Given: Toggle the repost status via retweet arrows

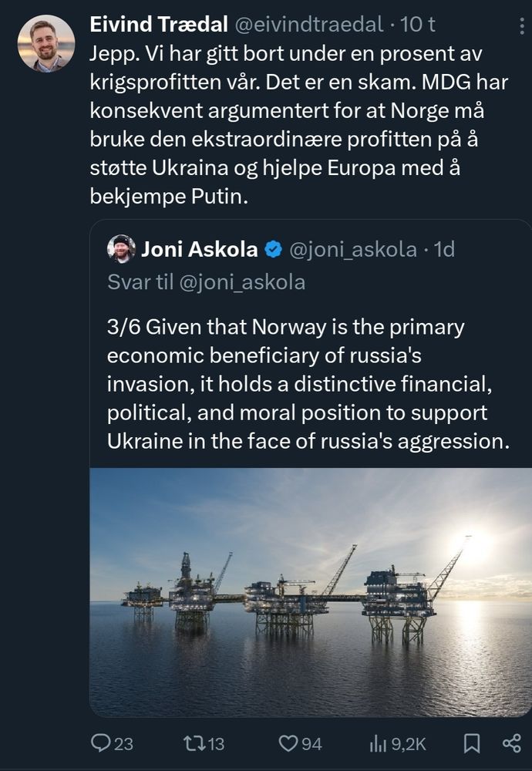Looking at the screenshot, I should pyautogui.click(x=196, y=742).
